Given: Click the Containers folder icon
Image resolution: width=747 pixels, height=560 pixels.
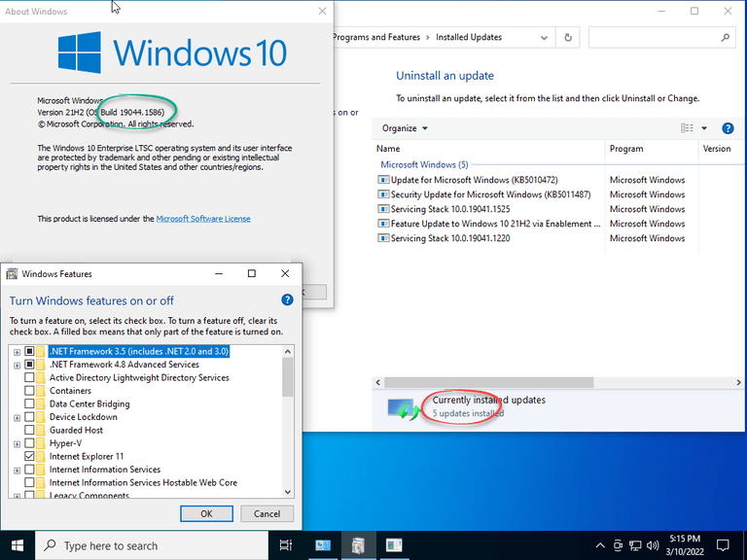Looking at the screenshot, I should [41, 391].
